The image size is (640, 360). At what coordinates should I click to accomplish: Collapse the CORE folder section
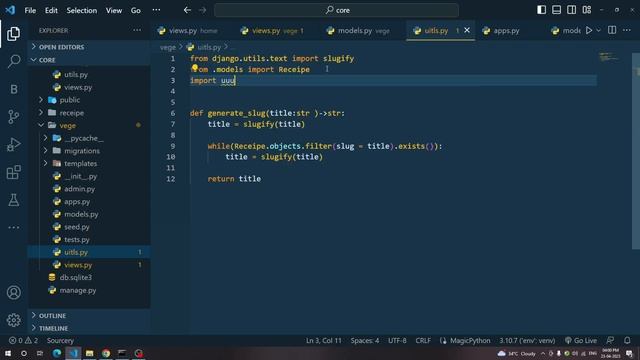pyautogui.click(x=89, y=60)
